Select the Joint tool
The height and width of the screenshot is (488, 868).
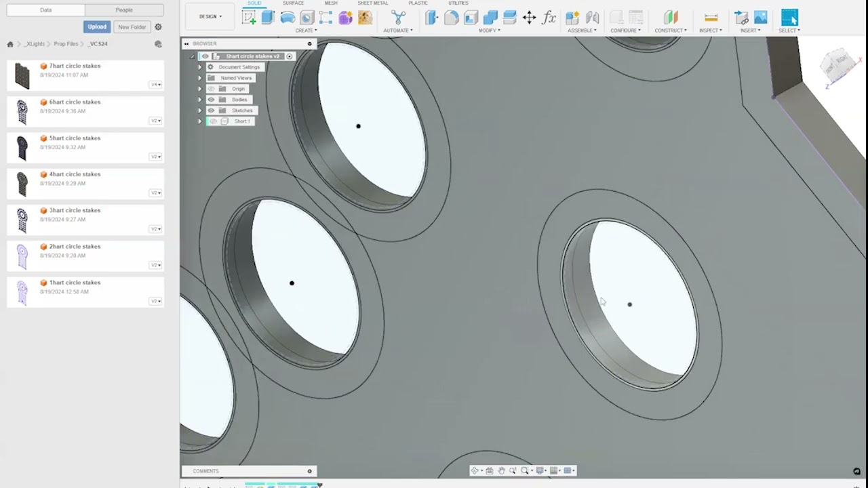coord(592,18)
